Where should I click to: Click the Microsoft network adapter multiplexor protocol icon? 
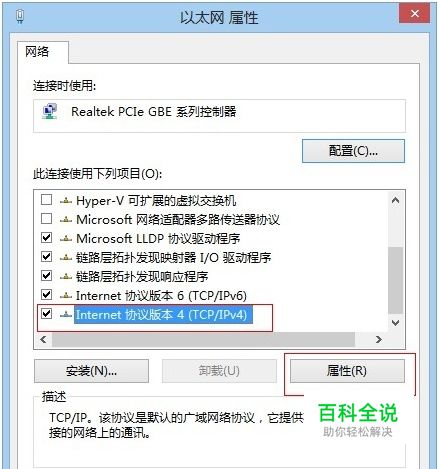[66, 220]
